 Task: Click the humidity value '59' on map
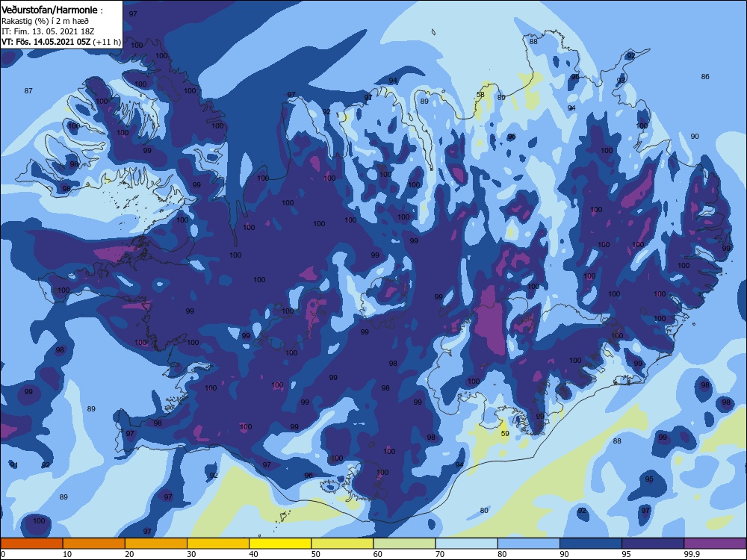click(505, 433)
